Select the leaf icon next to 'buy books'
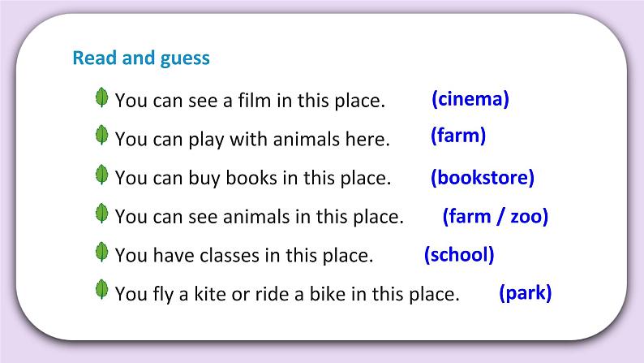644x363 pixels. [102, 175]
